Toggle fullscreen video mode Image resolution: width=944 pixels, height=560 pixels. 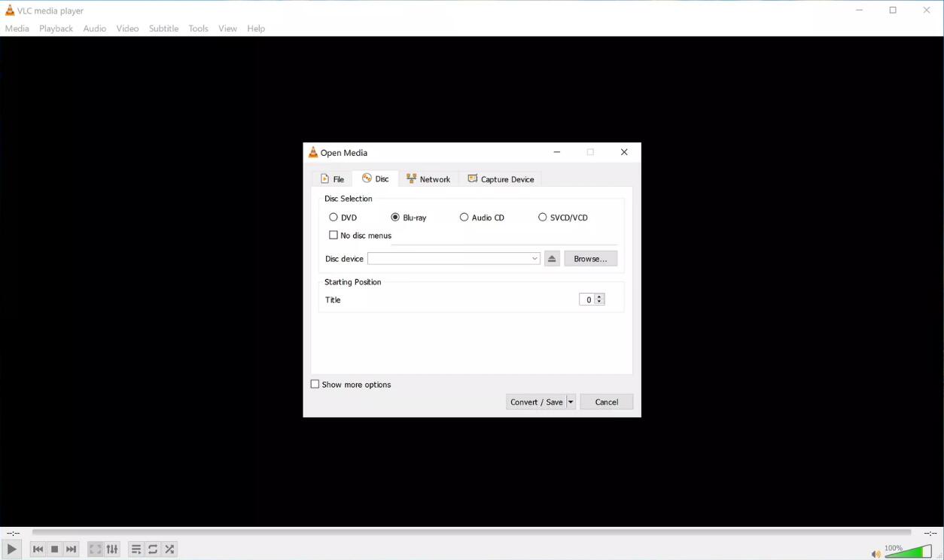96,549
